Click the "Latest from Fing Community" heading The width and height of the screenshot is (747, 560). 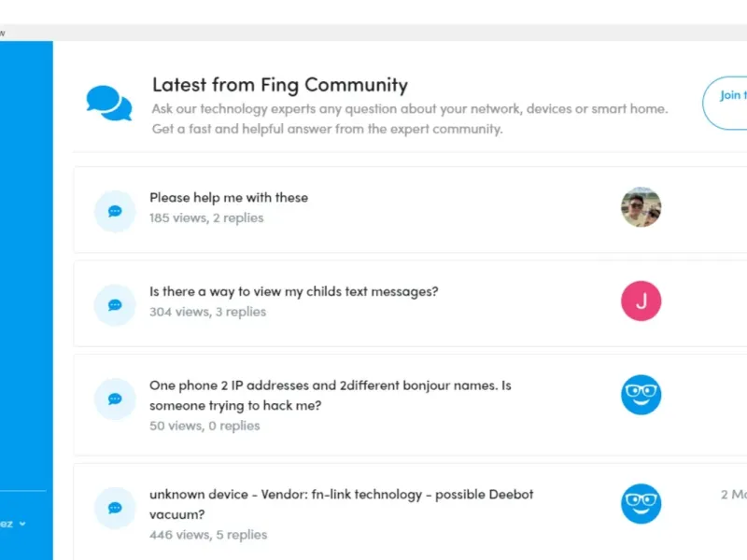(280, 85)
